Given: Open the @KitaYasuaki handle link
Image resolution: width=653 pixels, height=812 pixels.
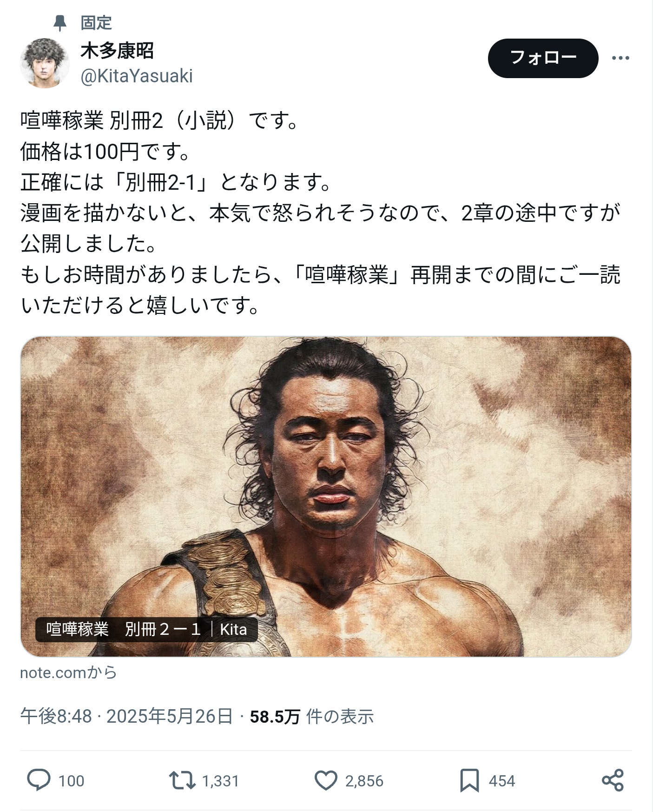Looking at the screenshot, I should (137, 76).
